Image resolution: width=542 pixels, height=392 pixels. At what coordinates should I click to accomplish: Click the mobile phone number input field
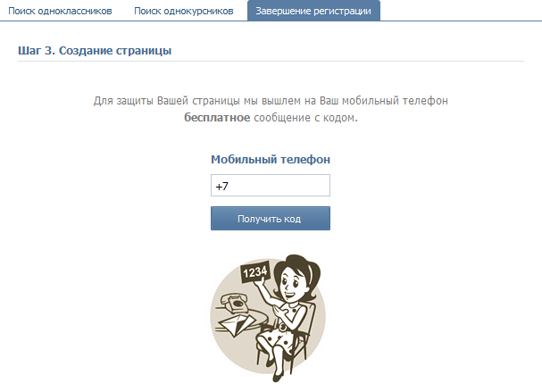[x=271, y=185]
